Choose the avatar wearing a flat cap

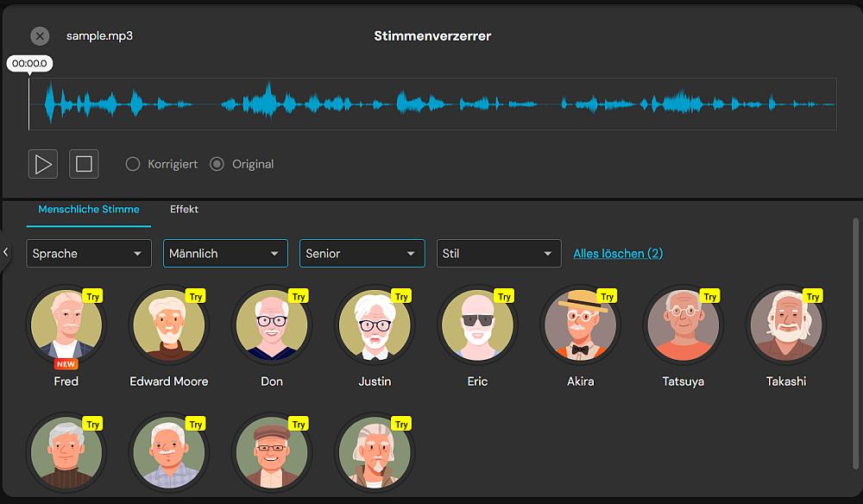point(272,452)
